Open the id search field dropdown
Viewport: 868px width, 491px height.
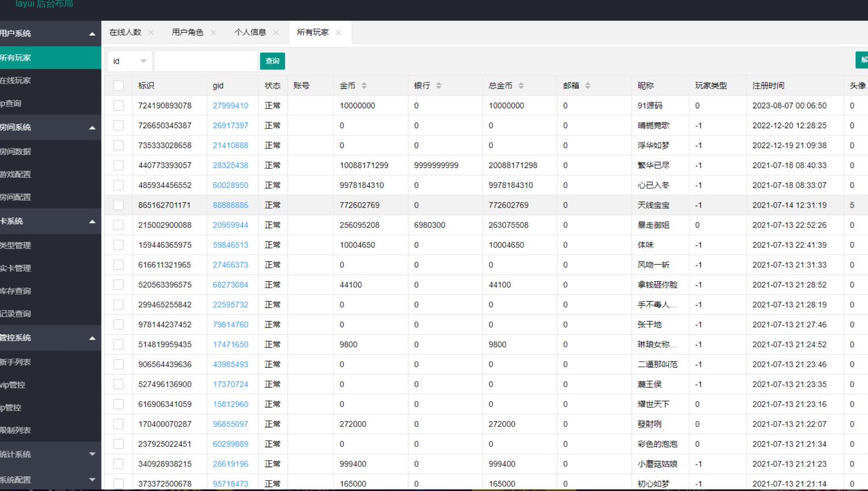pos(129,61)
